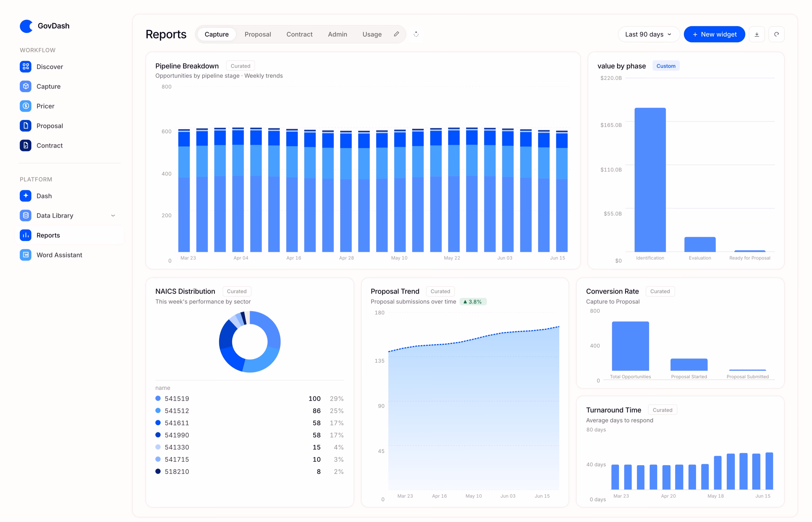The image size is (812, 522).
Task: Open the Dash sparkle icon
Action: click(26, 196)
